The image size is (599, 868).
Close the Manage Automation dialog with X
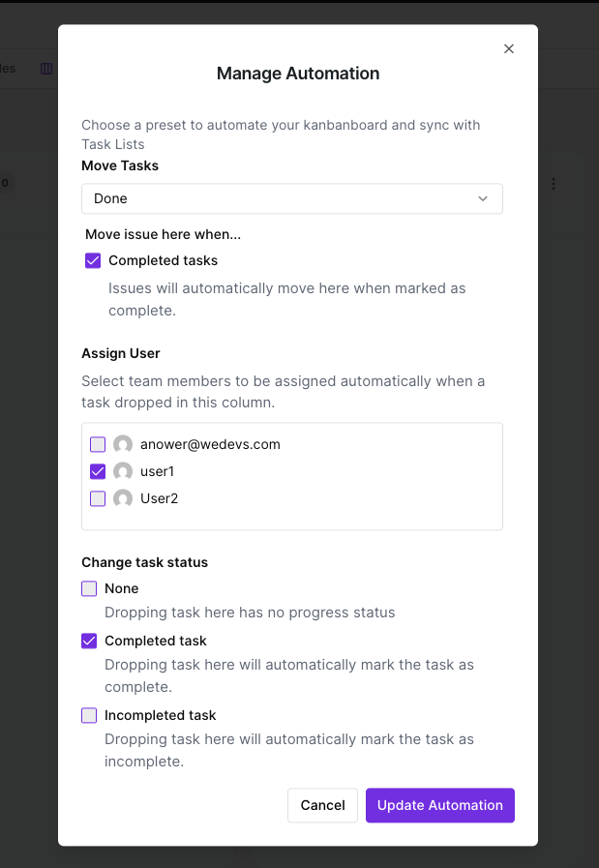click(509, 48)
